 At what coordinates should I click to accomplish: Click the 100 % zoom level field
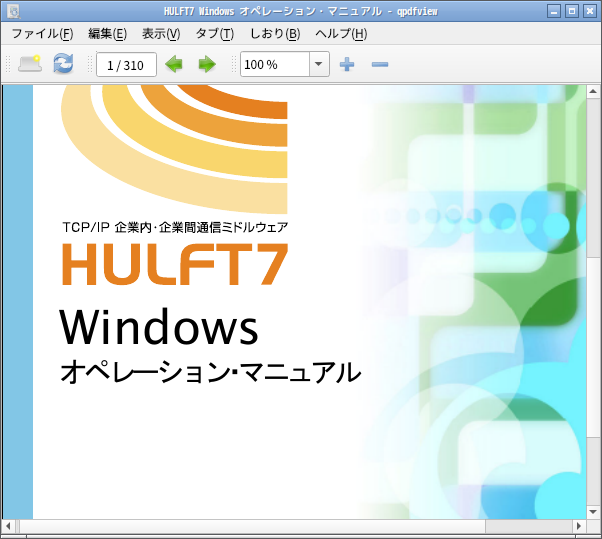pos(275,64)
